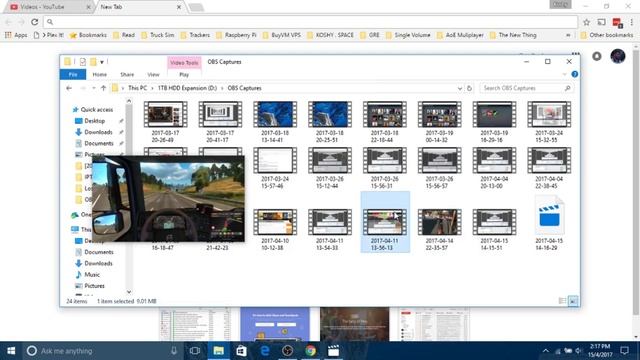Open OBS Studio from the taskbar
This screenshot has width=640, height=360.
pyautogui.click(x=287, y=351)
